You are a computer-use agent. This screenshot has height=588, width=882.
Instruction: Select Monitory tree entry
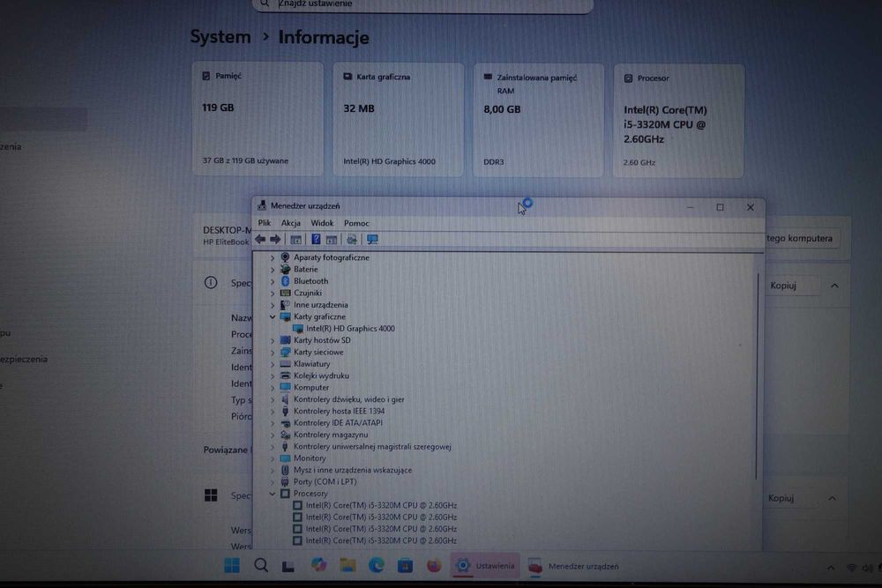310,458
